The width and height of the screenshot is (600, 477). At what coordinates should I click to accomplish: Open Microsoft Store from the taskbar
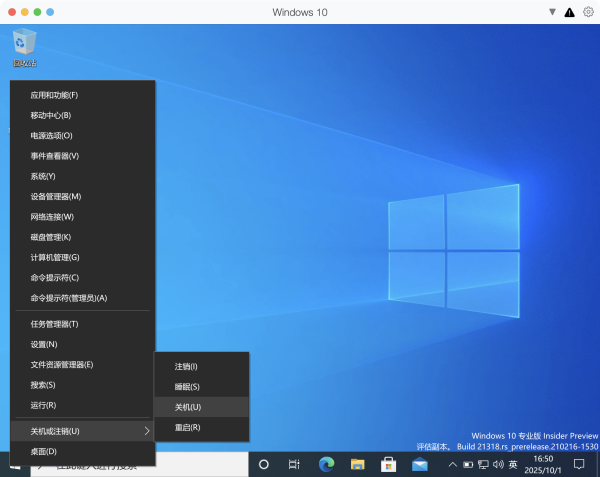pyautogui.click(x=388, y=465)
